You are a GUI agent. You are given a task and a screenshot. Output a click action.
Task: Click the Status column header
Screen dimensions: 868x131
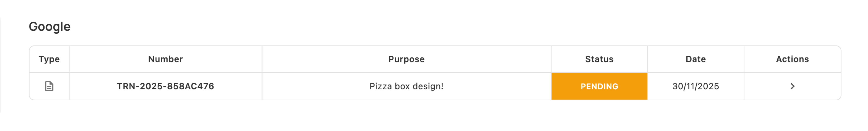coord(599,59)
